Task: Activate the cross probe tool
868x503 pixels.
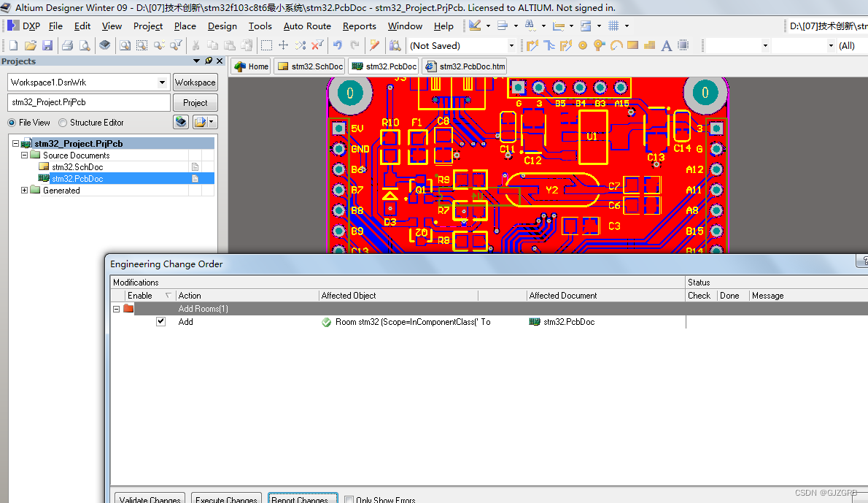Action: pos(375,45)
